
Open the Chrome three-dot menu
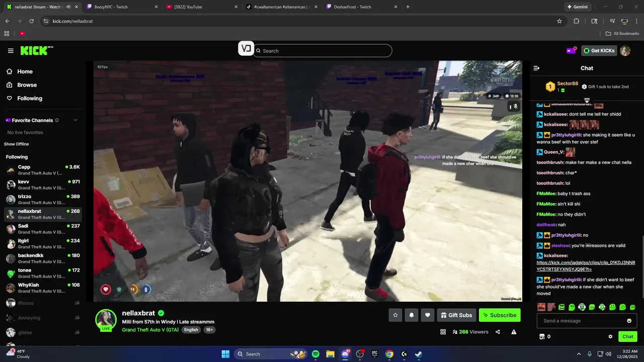(636, 21)
